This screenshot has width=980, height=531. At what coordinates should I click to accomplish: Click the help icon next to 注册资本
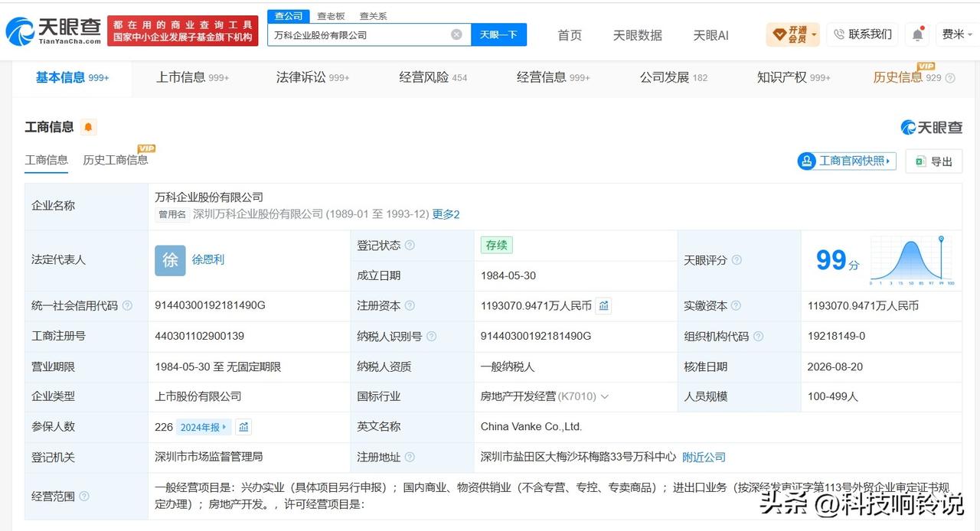coord(410,305)
